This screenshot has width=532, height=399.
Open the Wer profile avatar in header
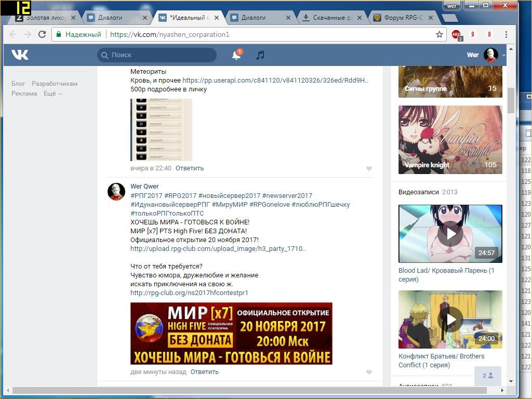tap(490, 55)
